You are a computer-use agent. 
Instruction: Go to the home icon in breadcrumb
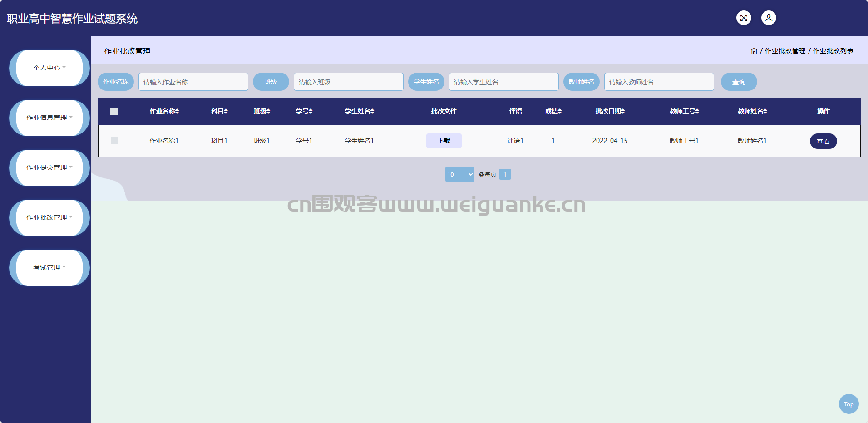click(754, 51)
